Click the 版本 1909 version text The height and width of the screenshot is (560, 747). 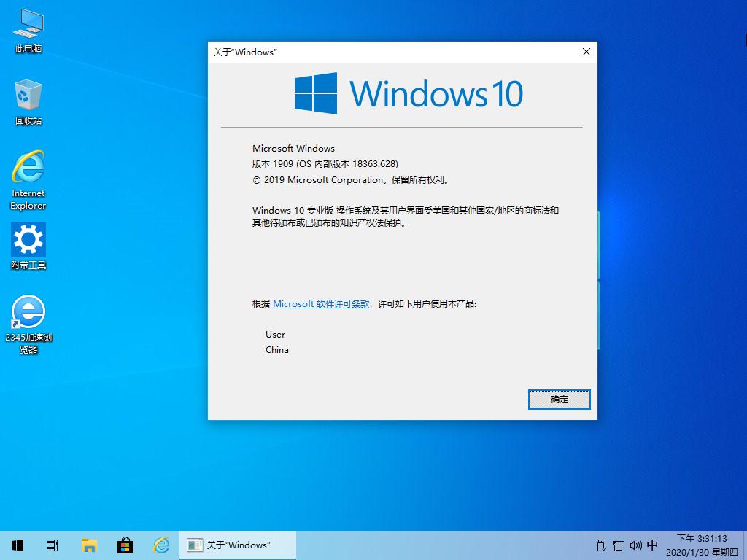(x=325, y=164)
